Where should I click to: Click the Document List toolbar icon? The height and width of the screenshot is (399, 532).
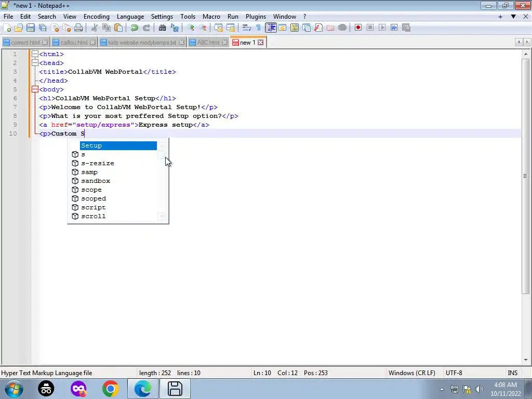(x=307, y=28)
